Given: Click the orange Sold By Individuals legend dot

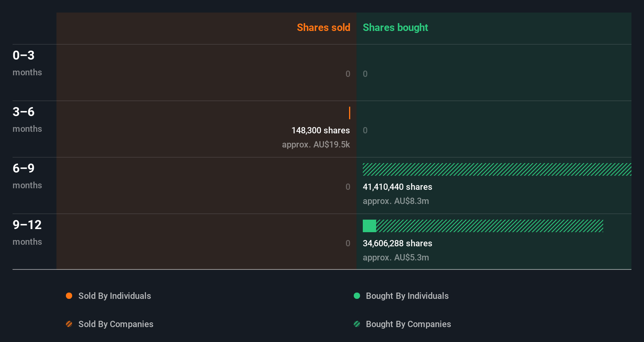Looking at the screenshot, I should tap(69, 296).
